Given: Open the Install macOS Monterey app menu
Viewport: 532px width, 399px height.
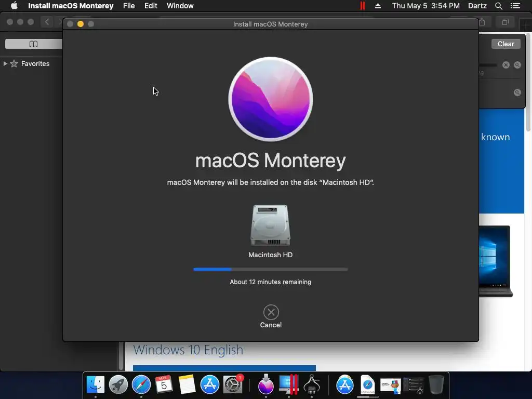Looking at the screenshot, I should pyautogui.click(x=71, y=6).
